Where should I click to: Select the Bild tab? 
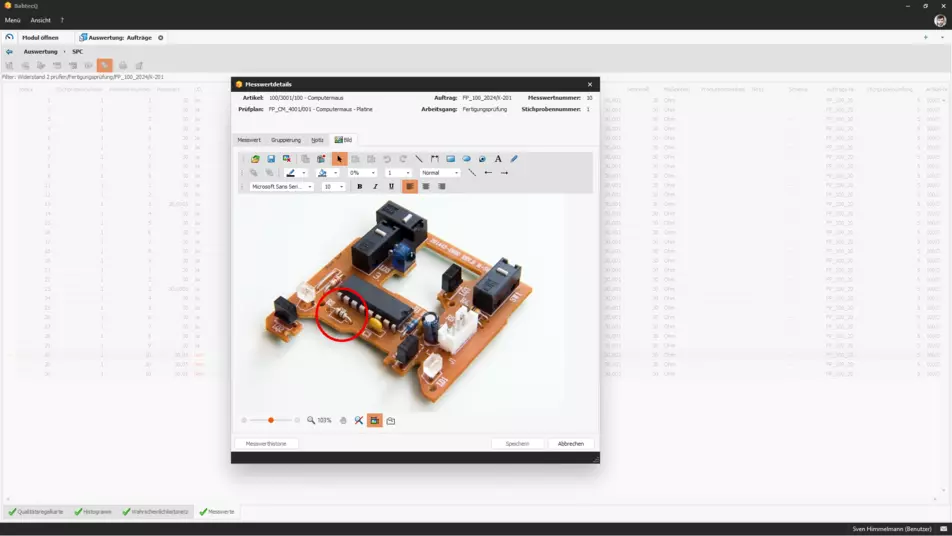click(x=343, y=140)
